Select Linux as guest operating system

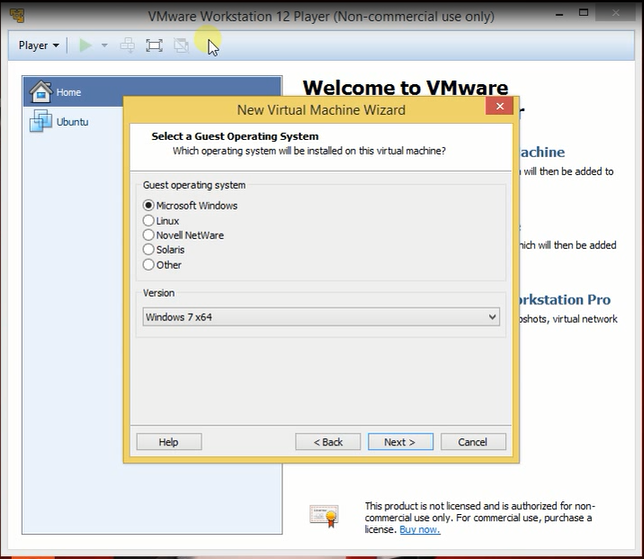[x=148, y=220]
